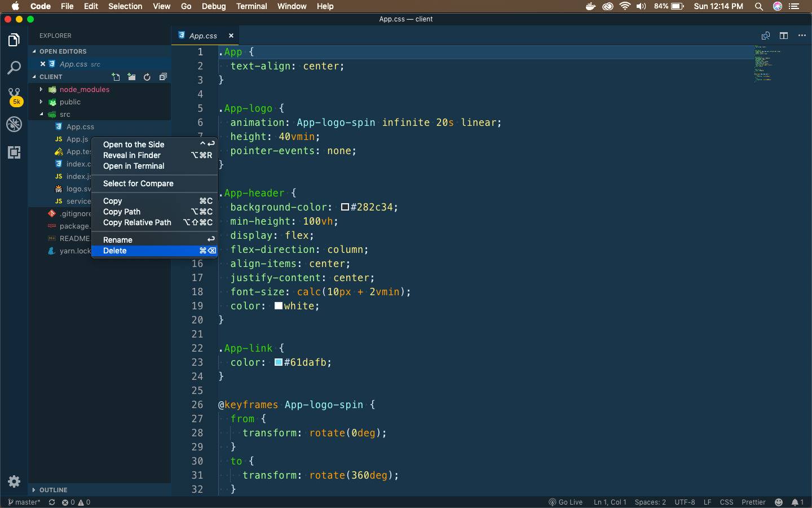Click the New Folder icon in CLIENT header
This screenshot has height=508, width=812.
(131, 77)
